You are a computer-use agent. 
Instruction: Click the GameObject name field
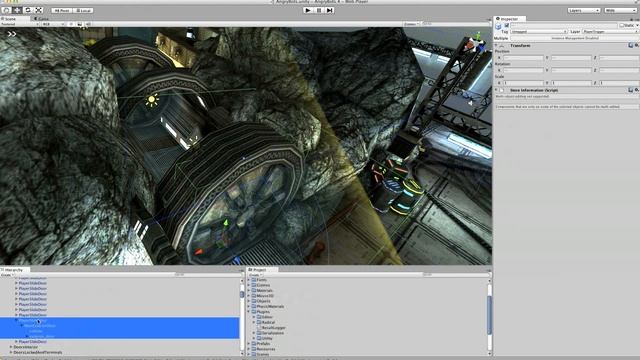(x=564, y=25)
